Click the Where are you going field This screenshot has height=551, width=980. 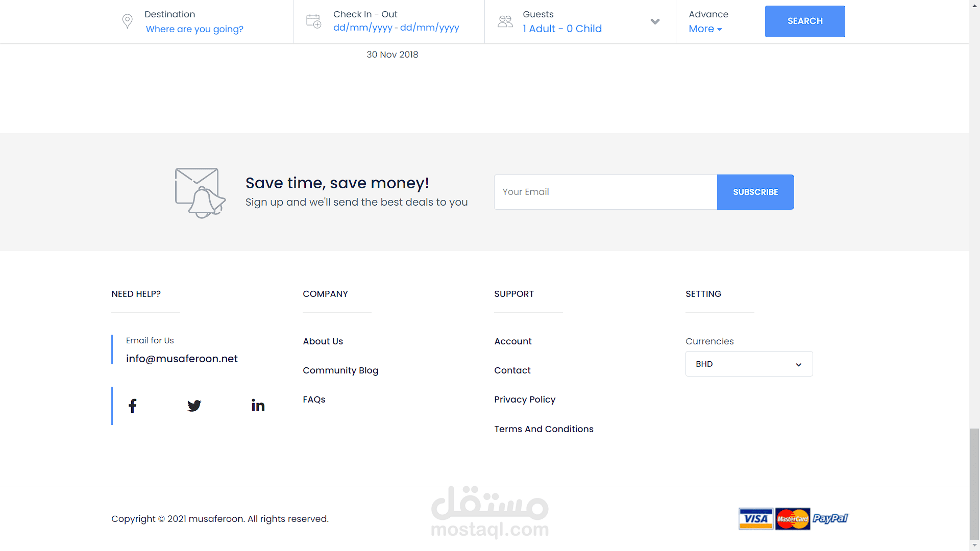tap(194, 29)
